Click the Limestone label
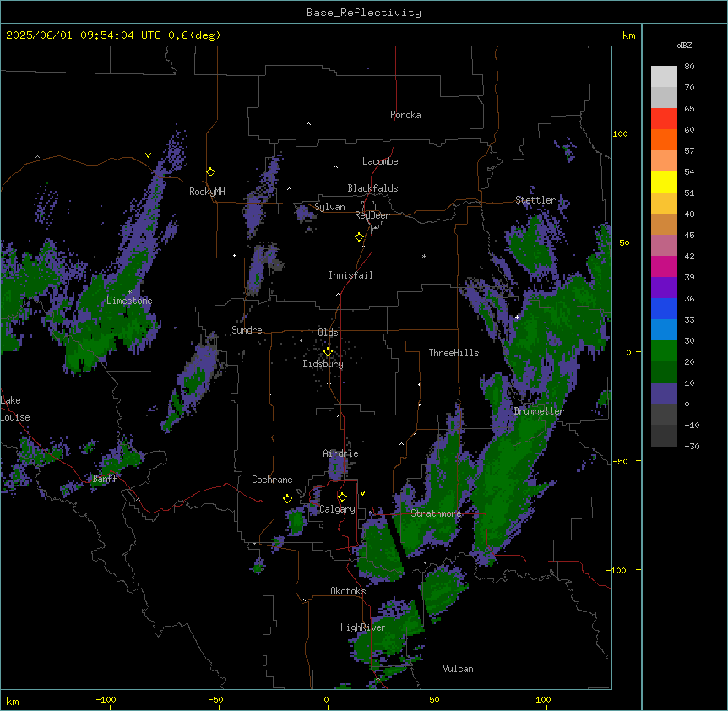The image size is (728, 711). coord(129,301)
